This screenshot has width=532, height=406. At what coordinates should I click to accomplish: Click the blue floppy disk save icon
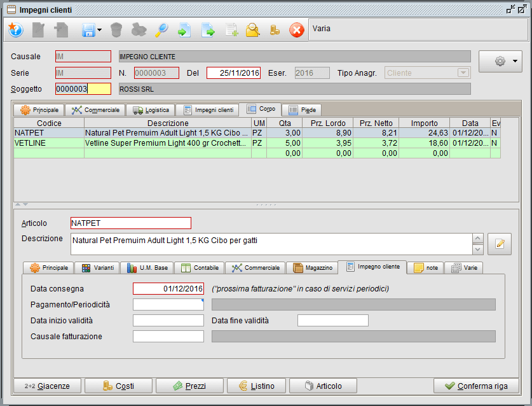[88, 30]
